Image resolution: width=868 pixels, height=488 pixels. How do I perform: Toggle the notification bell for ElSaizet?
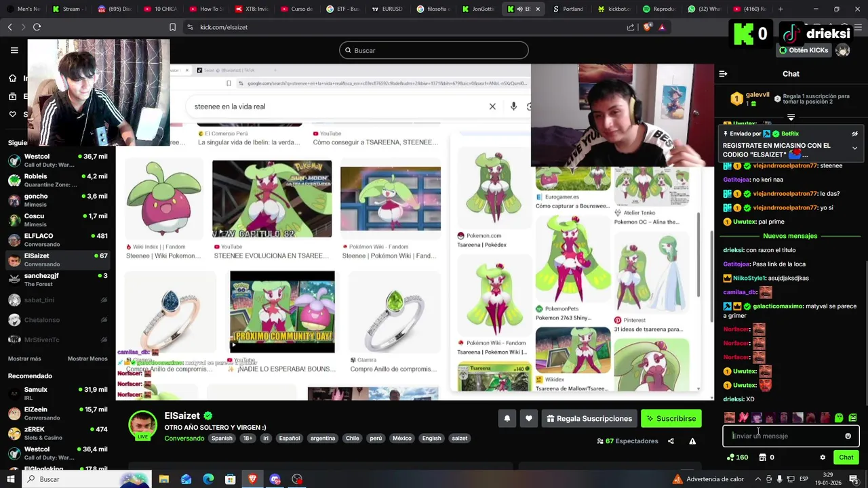click(507, 419)
